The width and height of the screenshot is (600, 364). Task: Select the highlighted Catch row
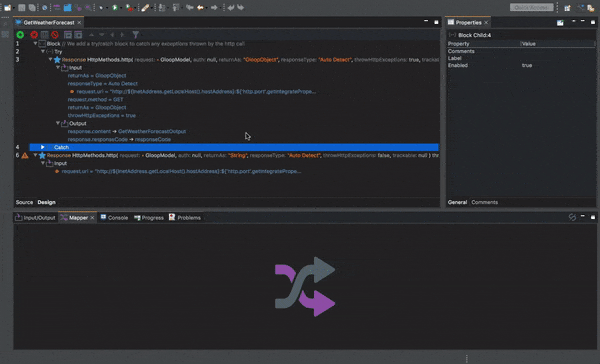234,147
